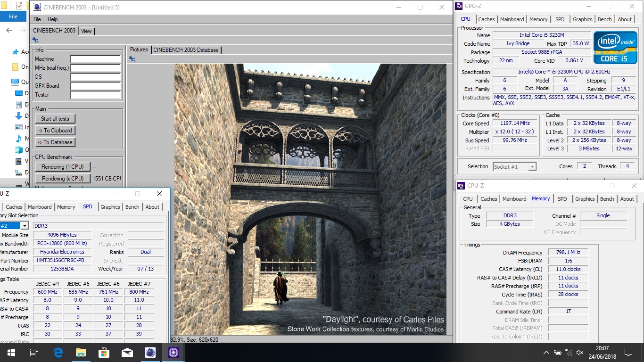Click the Videos film icon in File Explorer sidebar
644x362 pixels.
(x=19, y=161)
